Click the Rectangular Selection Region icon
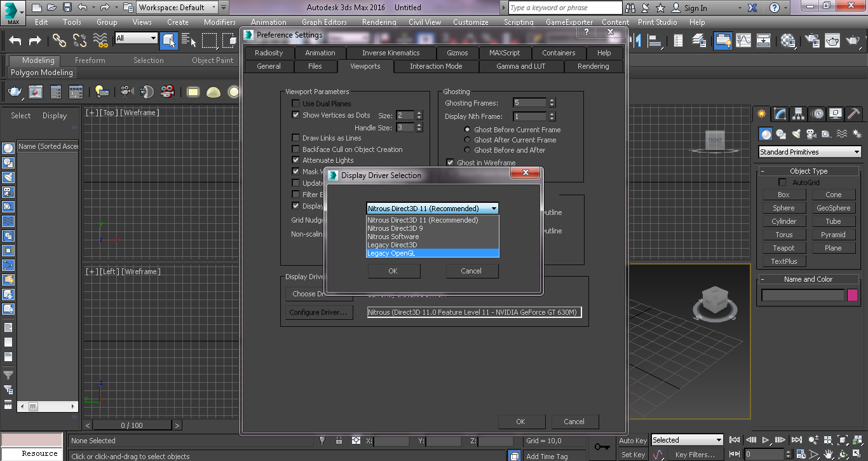868x461 pixels. (209, 41)
